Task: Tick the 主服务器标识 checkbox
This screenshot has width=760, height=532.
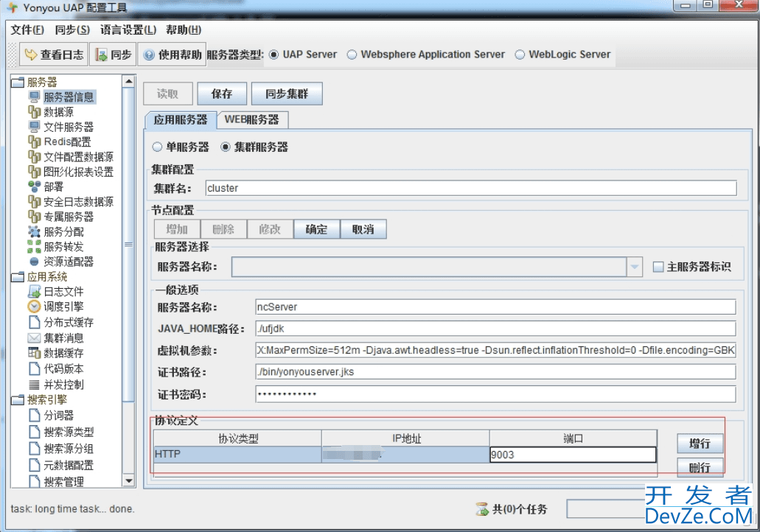Action: point(658,267)
